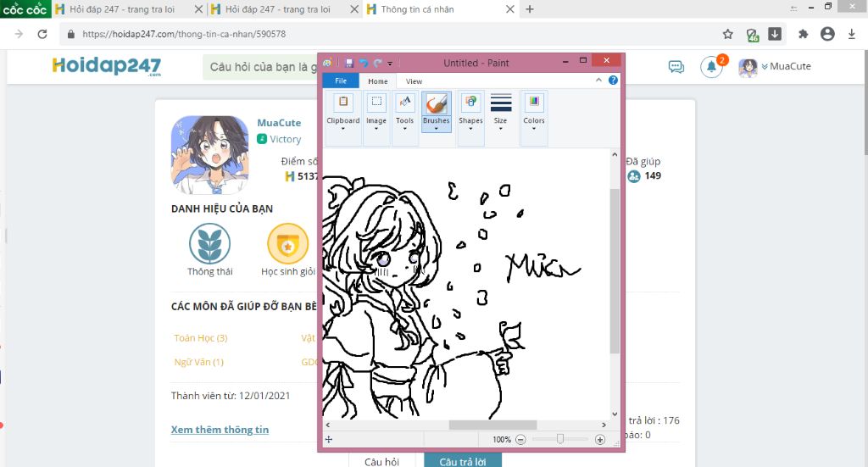Open the chat messages icon on Hoidap247
The width and height of the screenshot is (868, 467).
click(676, 67)
